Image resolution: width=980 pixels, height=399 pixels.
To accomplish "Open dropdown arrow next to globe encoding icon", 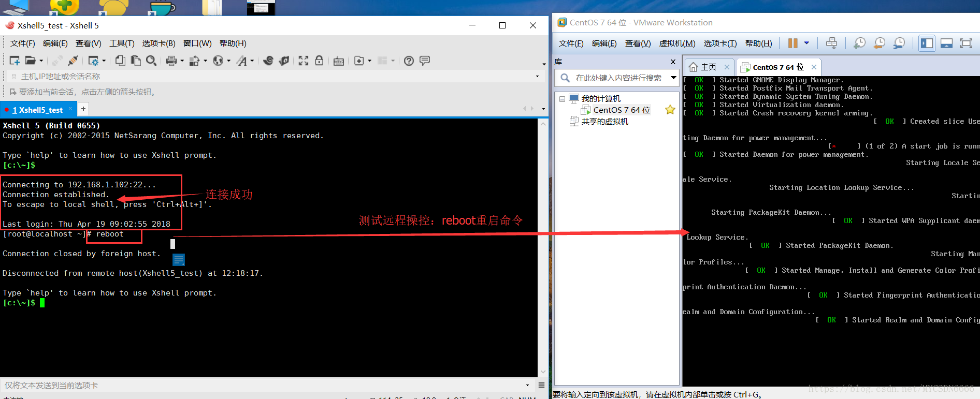I will pos(228,61).
